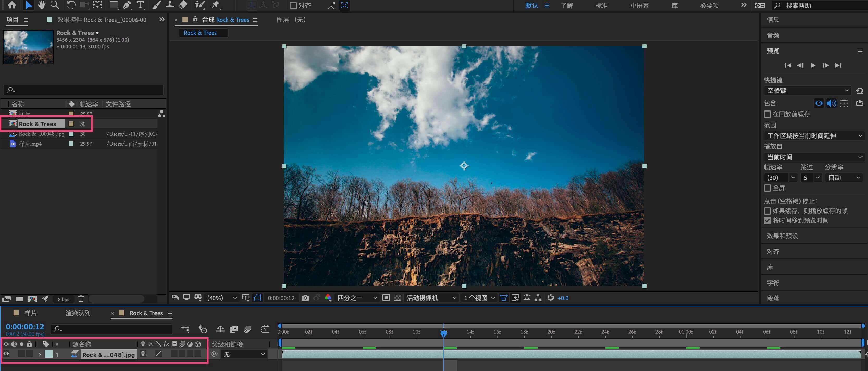Click the snapshot camera icon
The height and width of the screenshot is (371, 868).
(x=305, y=298)
